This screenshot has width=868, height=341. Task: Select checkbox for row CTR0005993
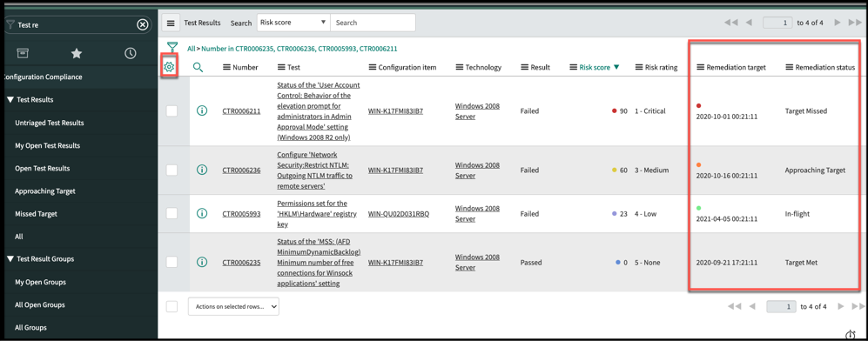[172, 213]
